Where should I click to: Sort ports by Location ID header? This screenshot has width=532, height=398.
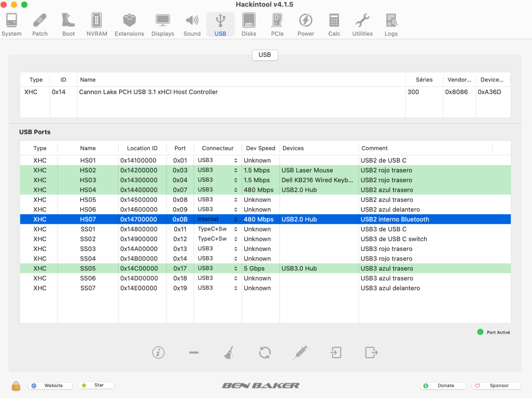tap(142, 148)
